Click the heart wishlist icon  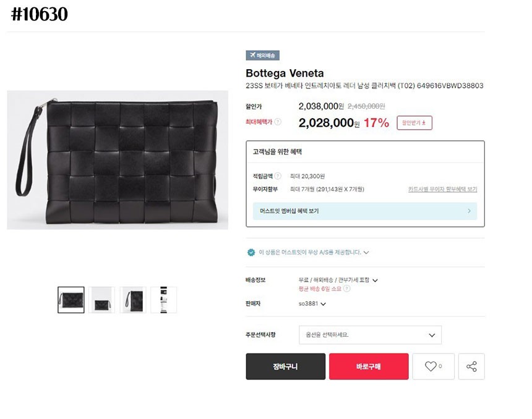coord(431,366)
